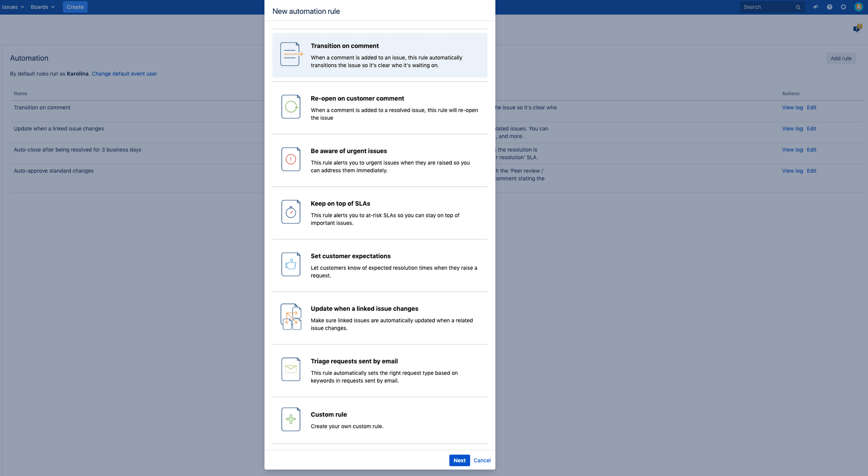Click Cancel to dismiss the dialog
868x476 pixels.
click(482, 460)
